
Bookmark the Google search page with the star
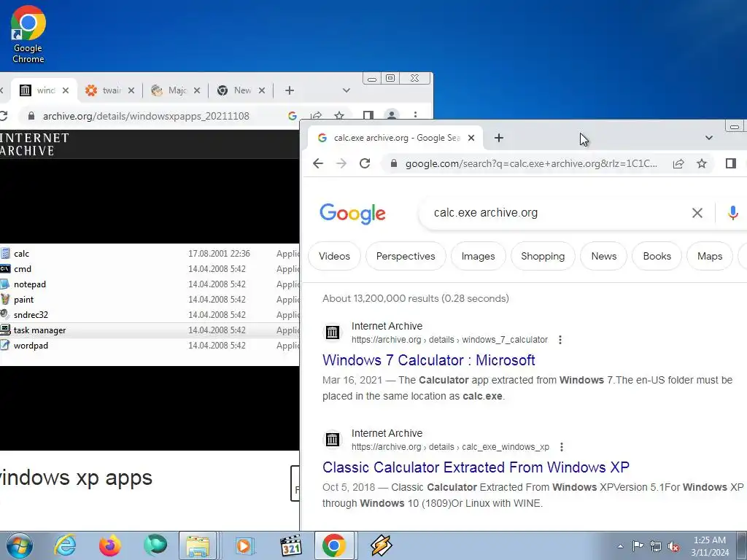[702, 164]
